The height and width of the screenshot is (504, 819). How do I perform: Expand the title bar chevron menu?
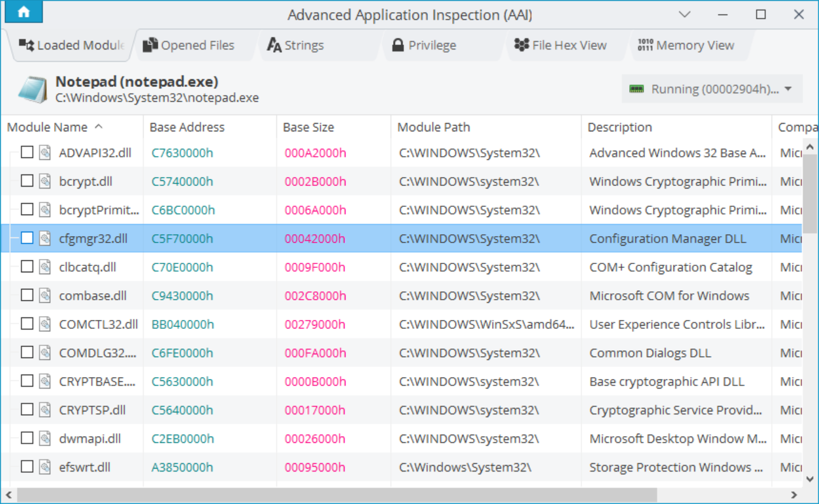[684, 15]
